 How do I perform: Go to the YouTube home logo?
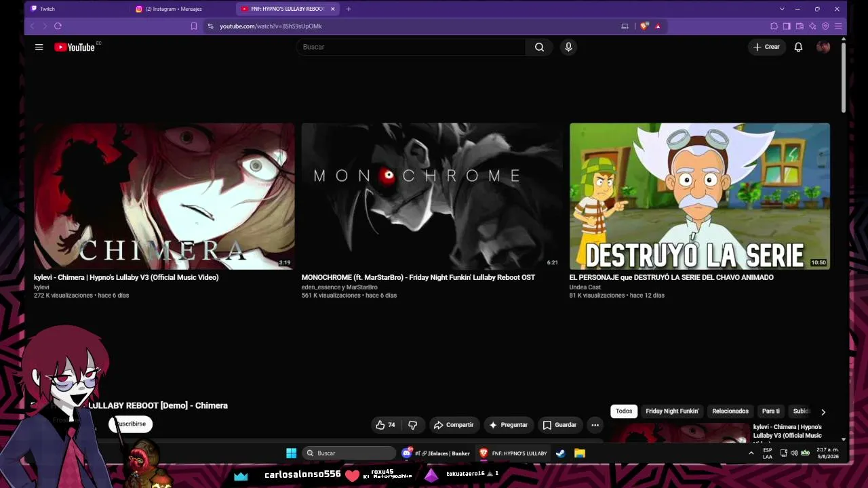click(75, 47)
